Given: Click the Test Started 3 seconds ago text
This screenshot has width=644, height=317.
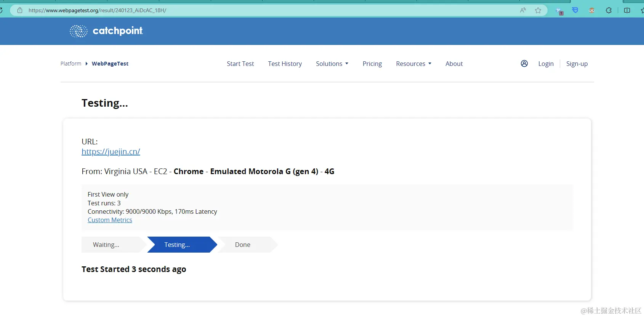Looking at the screenshot, I should click(134, 269).
